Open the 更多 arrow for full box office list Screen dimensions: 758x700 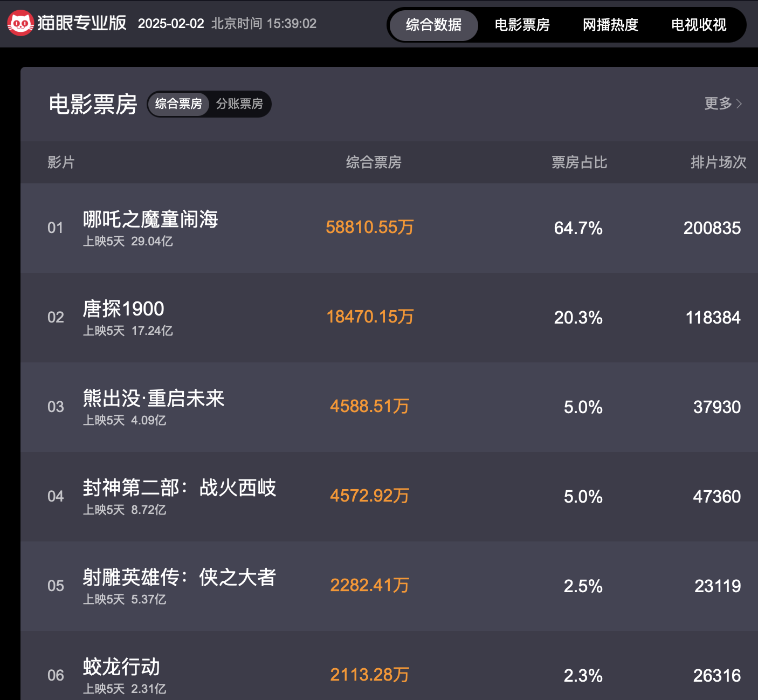point(723,104)
